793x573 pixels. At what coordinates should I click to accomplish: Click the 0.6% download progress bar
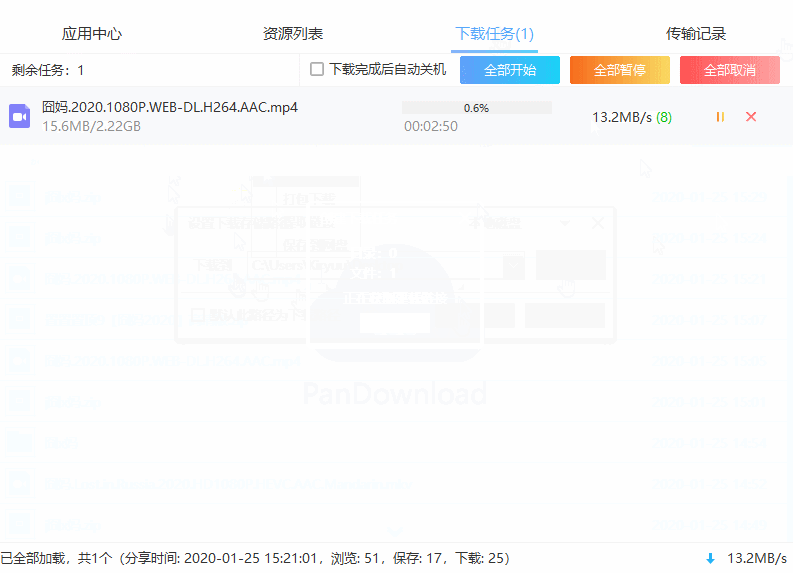tap(476, 108)
